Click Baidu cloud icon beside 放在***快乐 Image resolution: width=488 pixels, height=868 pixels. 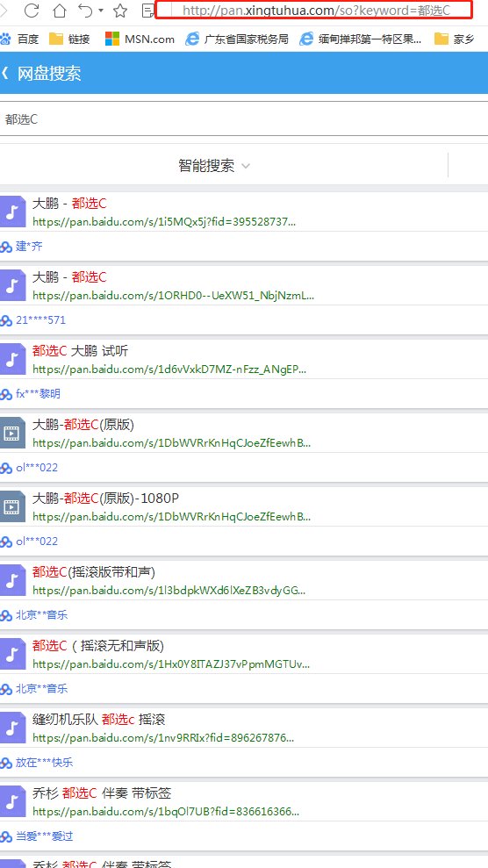click(6, 763)
